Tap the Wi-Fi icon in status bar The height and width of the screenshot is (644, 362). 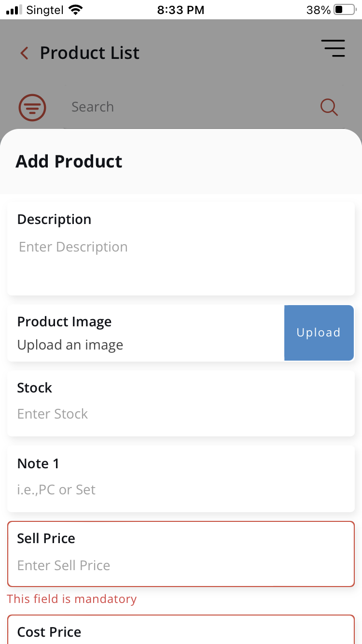75,10
